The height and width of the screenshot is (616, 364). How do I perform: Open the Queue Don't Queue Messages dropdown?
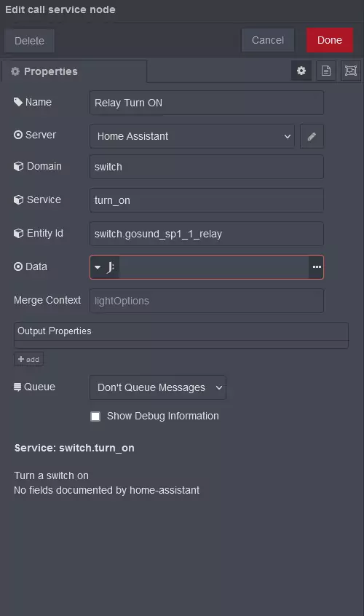pyautogui.click(x=158, y=387)
